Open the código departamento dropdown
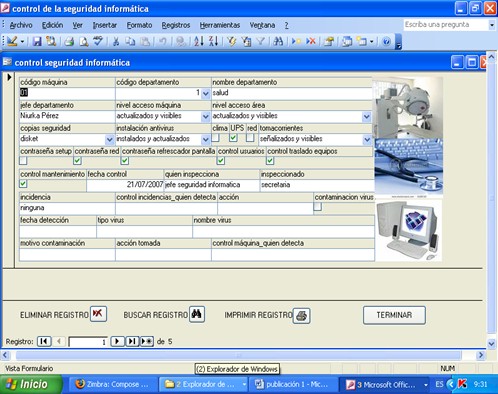 [206, 93]
